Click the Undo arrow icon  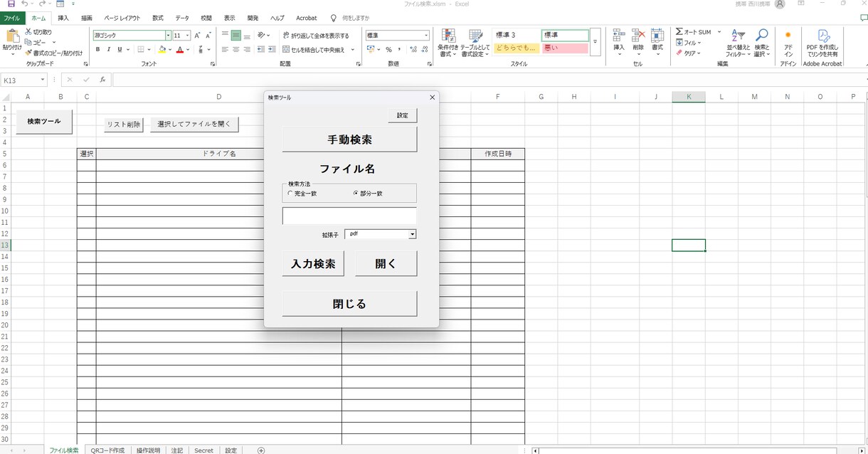(26, 4)
